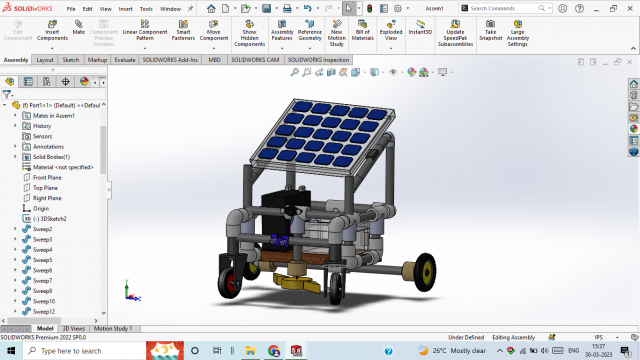The image size is (640, 360).
Task: Toggle the rebuild traffic light icon
Action: pos(369,8)
